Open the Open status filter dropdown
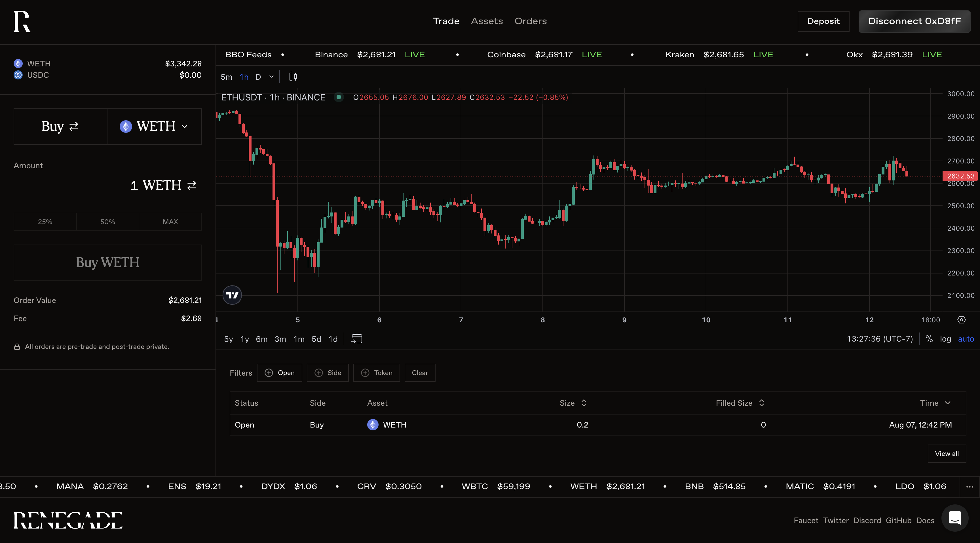 pos(280,373)
